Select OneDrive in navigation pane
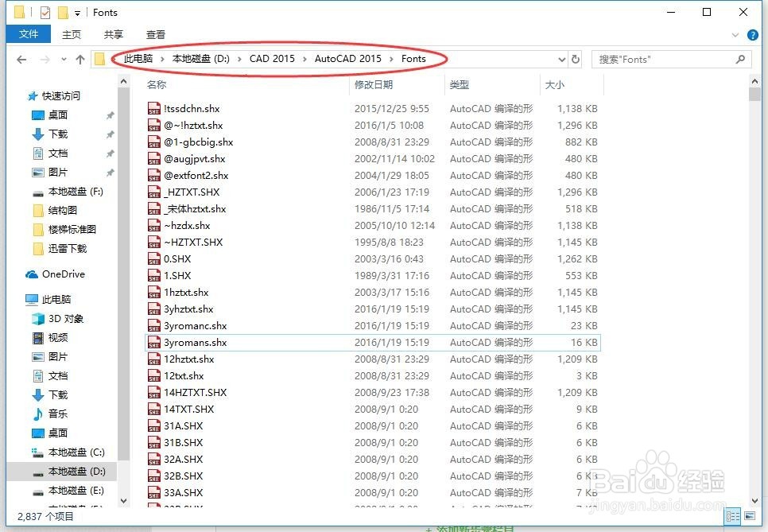 pyautogui.click(x=63, y=274)
